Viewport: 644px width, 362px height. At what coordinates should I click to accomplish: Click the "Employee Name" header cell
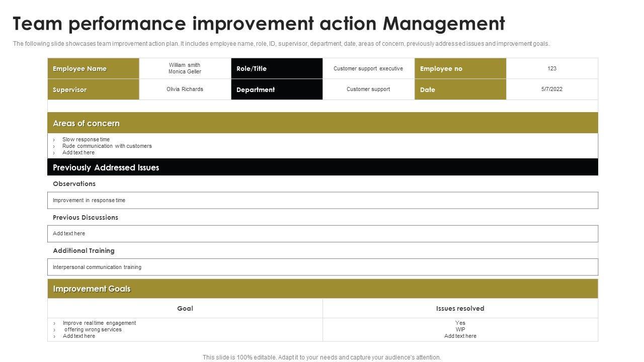pos(93,68)
